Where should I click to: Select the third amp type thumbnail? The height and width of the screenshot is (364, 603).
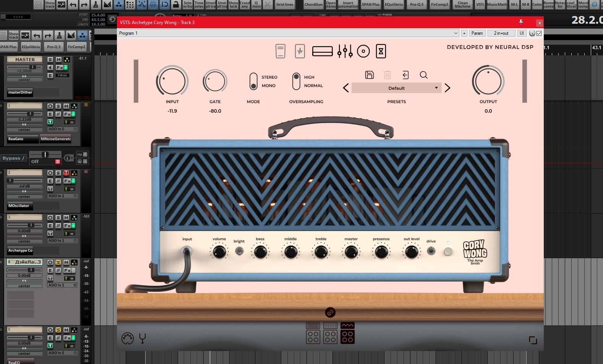[347, 333]
